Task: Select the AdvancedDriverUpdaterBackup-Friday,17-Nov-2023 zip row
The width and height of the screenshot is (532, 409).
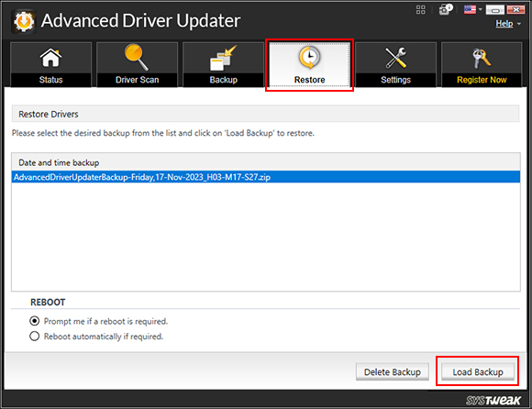Action: 266,177
